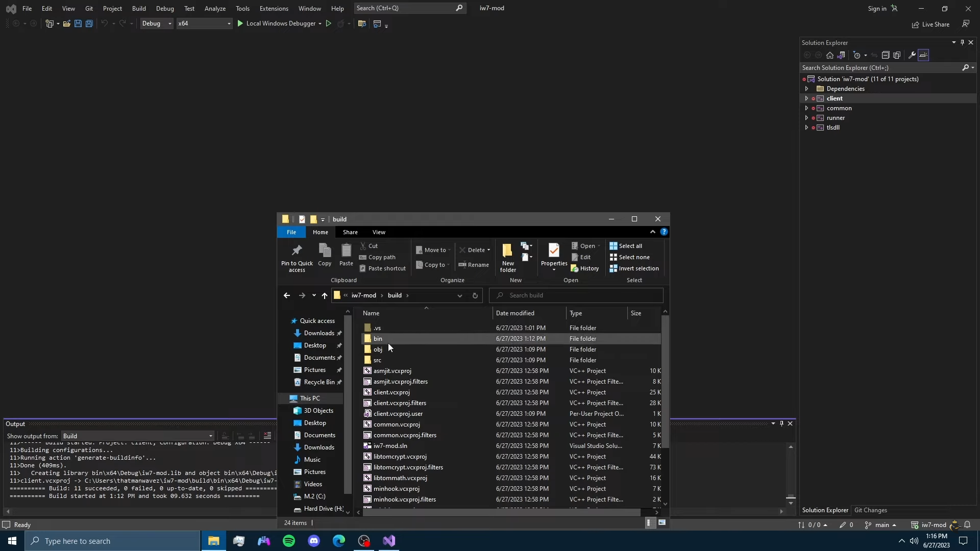Screen dimensions: 980x551
Task: Switch to the Git Changes tab
Action: [870, 510]
